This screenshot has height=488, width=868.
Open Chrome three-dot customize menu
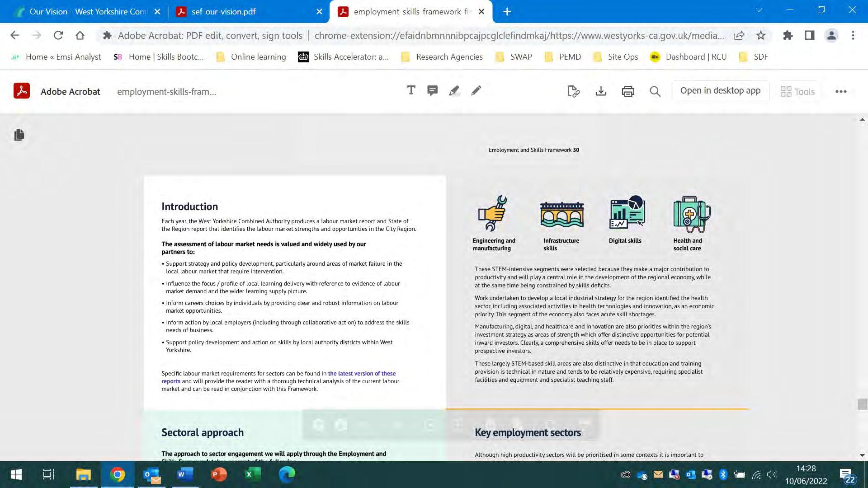tap(853, 35)
